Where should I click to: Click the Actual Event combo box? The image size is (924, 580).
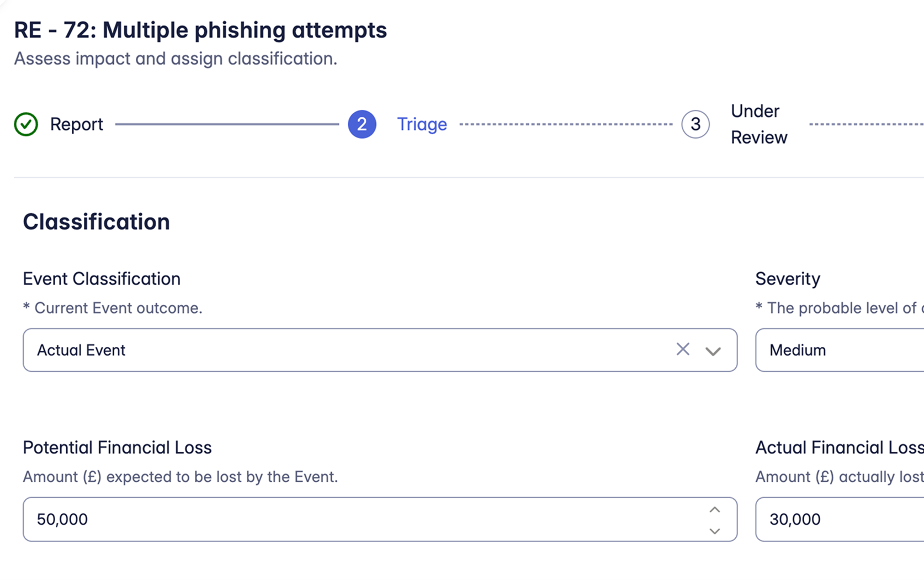pos(353,350)
